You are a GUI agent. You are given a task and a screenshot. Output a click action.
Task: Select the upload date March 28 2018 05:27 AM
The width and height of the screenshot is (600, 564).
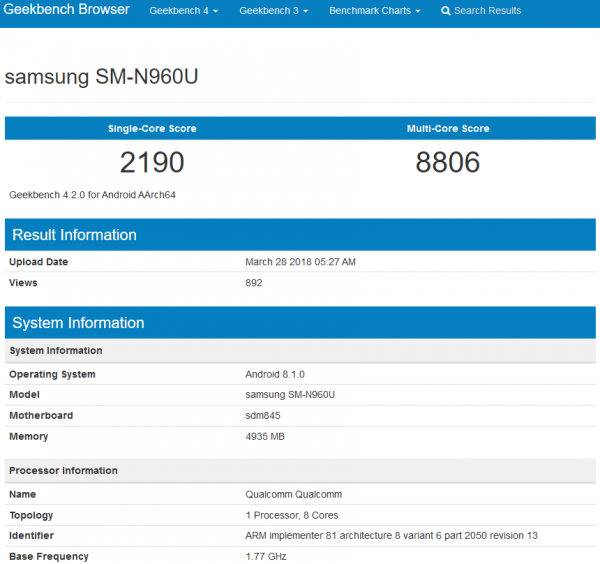tap(300, 262)
